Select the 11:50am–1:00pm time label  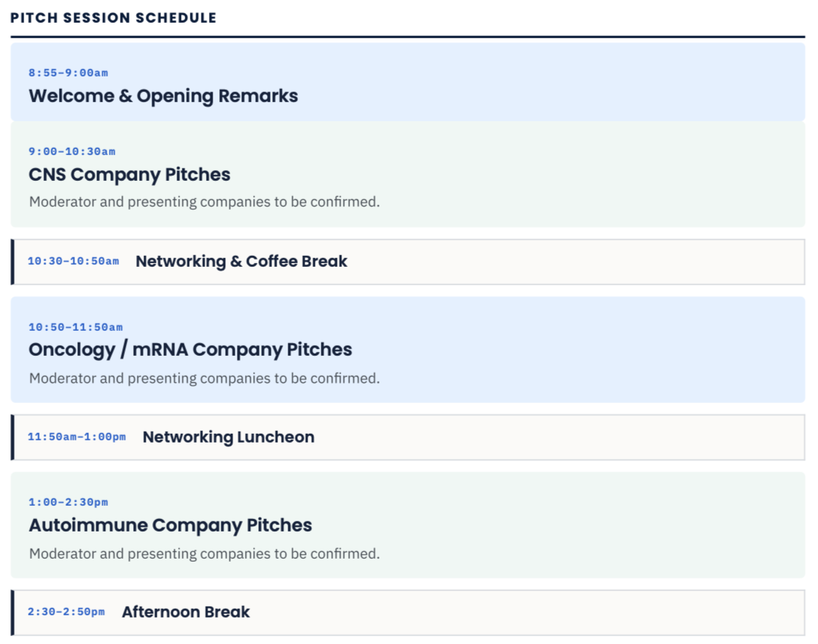[x=77, y=437]
